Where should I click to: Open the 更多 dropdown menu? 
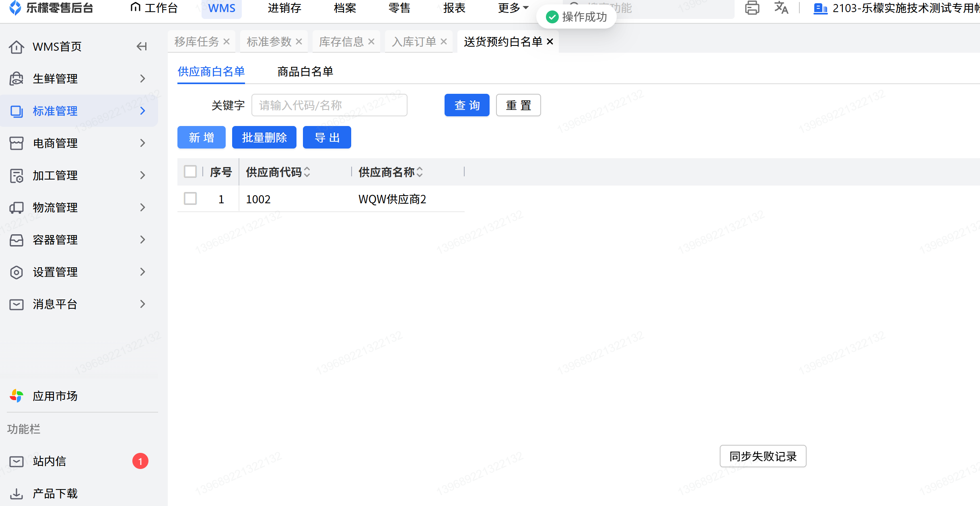(x=513, y=8)
